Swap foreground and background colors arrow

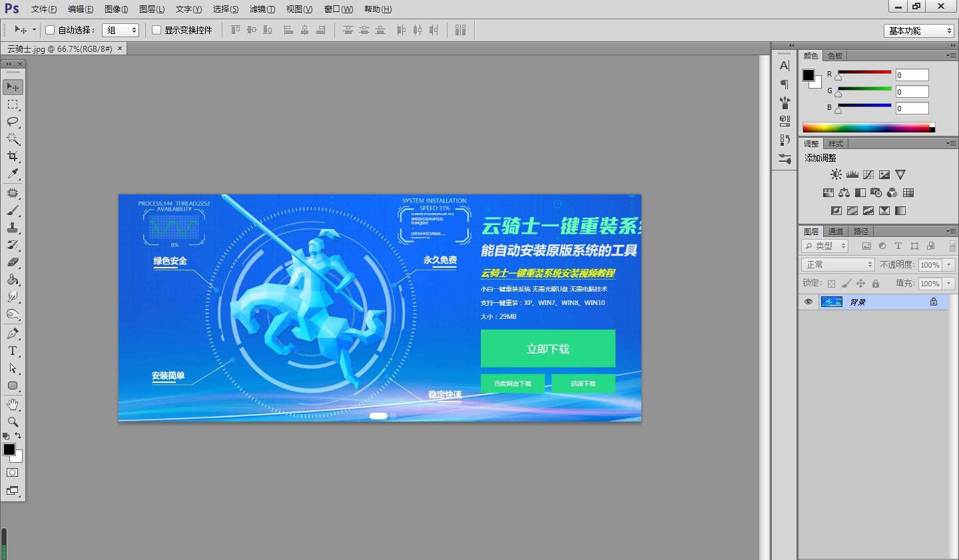[18, 435]
